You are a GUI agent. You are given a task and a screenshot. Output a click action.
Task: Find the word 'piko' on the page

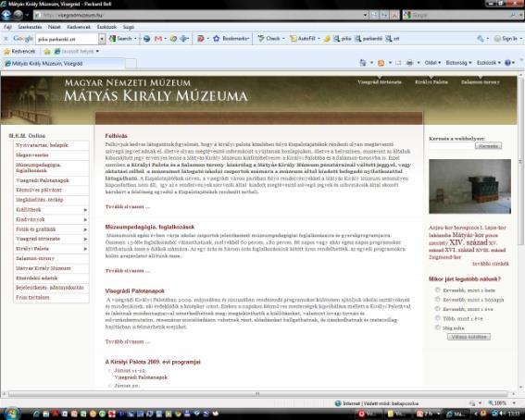[x=343, y=39]
